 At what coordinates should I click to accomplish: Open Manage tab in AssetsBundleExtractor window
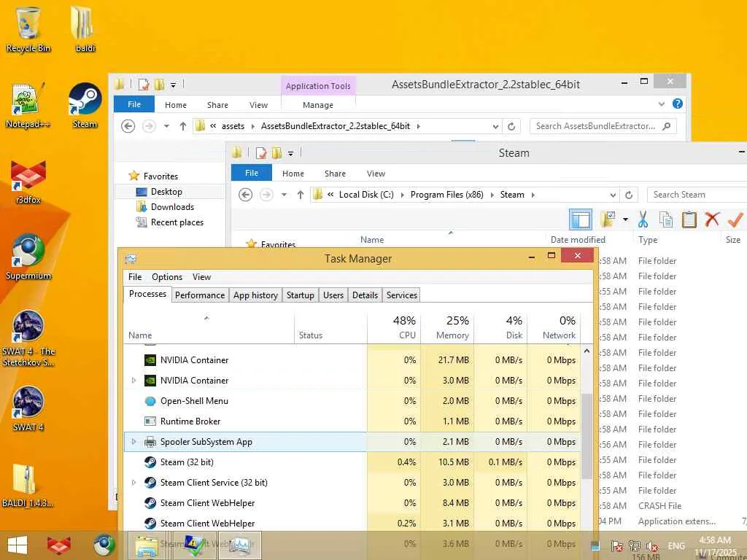318,105
